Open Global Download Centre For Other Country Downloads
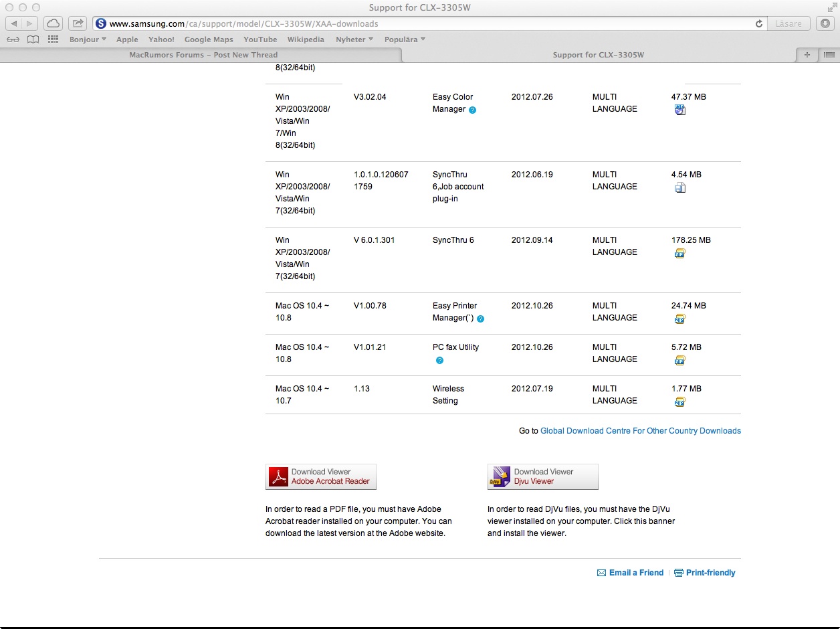This screenshot has width=840, height=629. coord(641,431)
